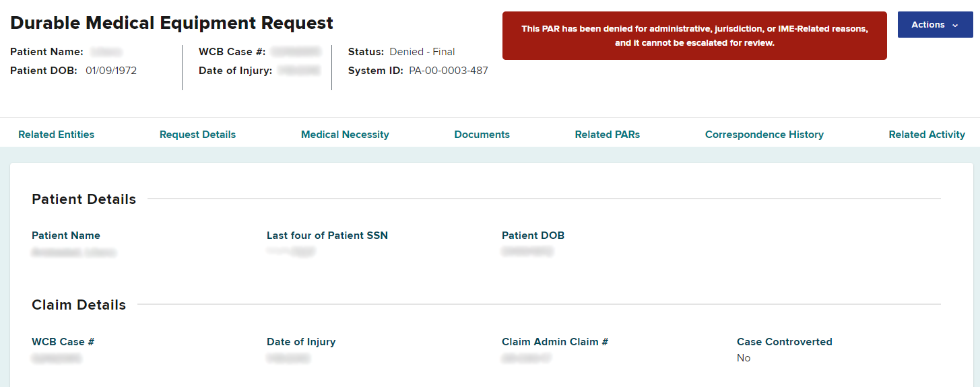
Task: Open the Actions dropdown menu
Action: (x=935, y=25)
